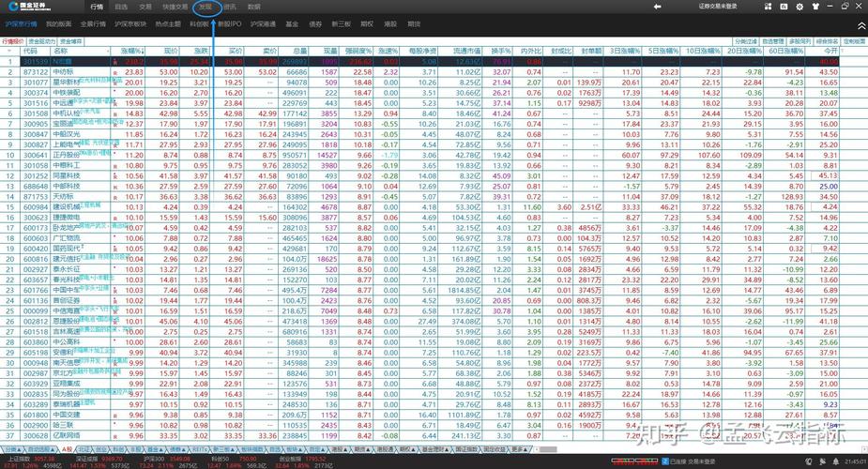
Task: Open the 新三板 tab in the navigation row
Action: 341,23
